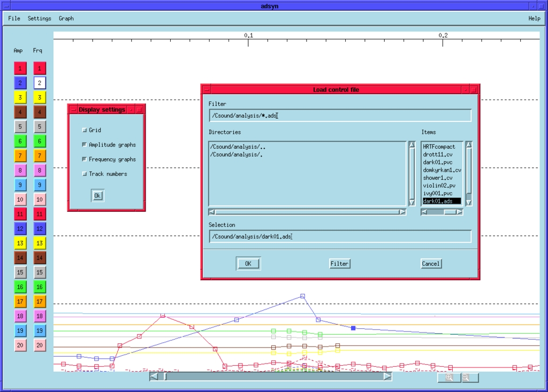
Task: Select Amp track 5 button
Action: coord(20,126)
